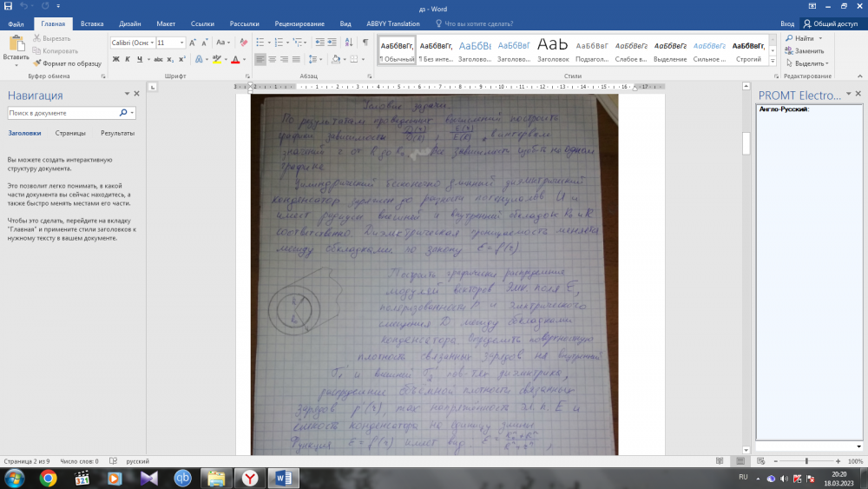Image resolution: width=868 pixels, height=489 pixels.
Task: Open change case Aa dropdown
Action: click(222, 43)
